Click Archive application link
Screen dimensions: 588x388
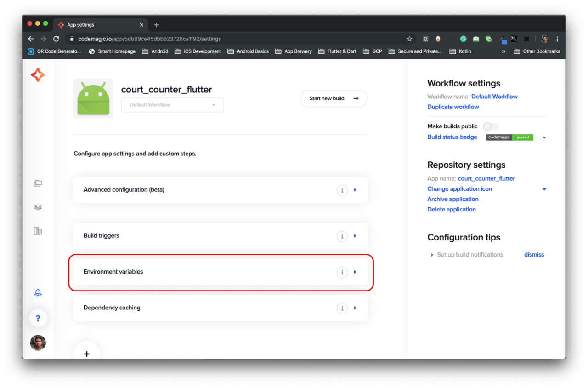pyautogui.click(x=452, y=199)
